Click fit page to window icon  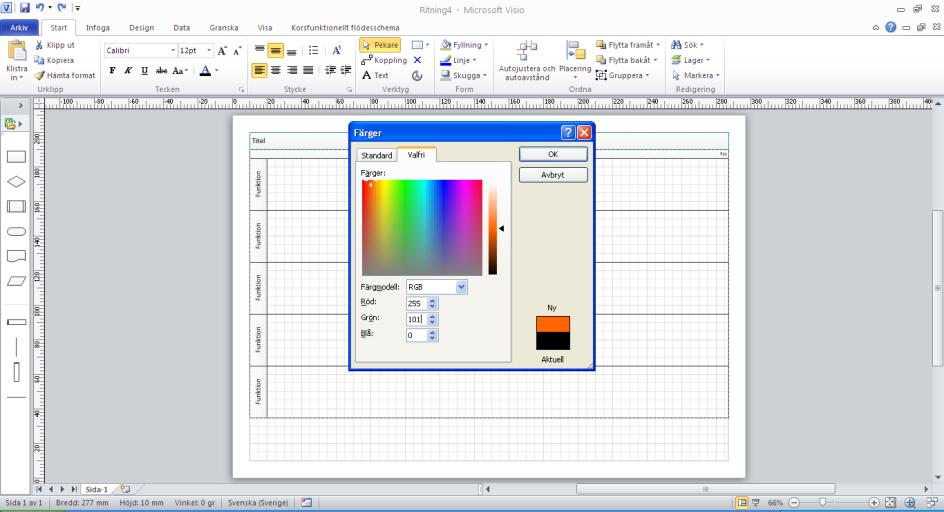[x=890, y=502]
